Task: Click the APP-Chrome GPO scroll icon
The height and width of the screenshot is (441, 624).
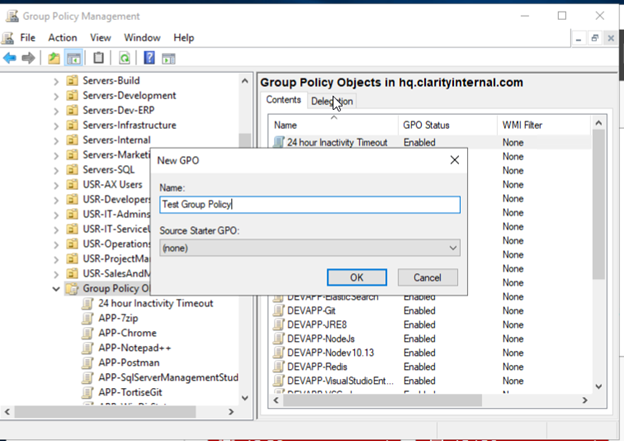Action: [87, 333]
